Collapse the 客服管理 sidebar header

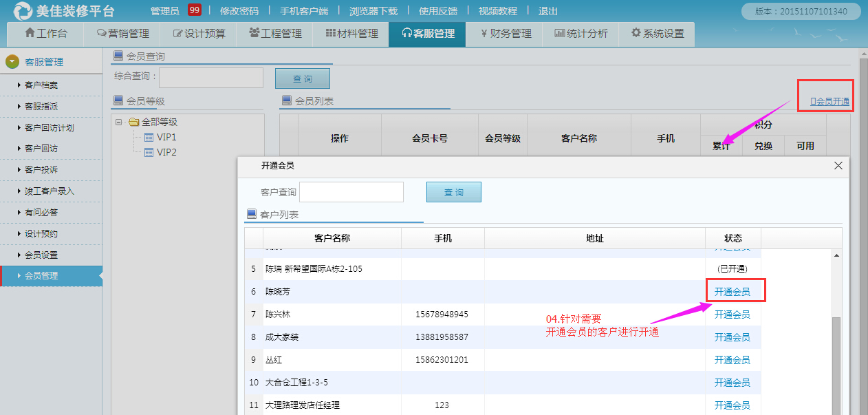point(12,62)
